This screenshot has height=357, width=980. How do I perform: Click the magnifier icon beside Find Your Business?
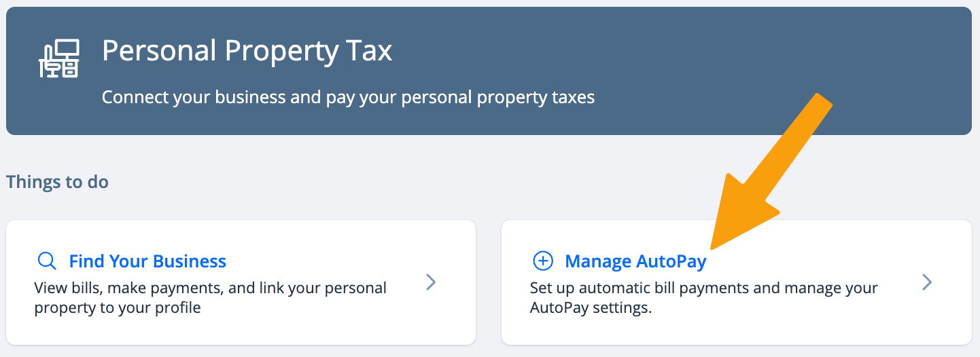(x=47, y=261)
